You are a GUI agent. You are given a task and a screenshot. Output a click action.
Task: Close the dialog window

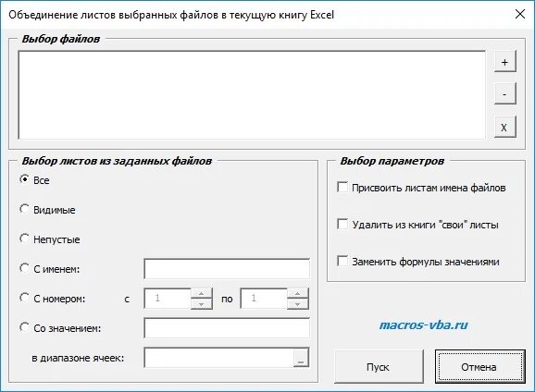point(520,14)
